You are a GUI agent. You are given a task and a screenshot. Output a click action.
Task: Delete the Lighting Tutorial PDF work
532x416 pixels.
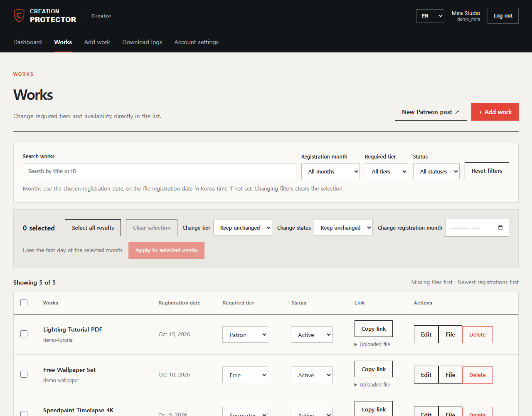click(478, 334)
